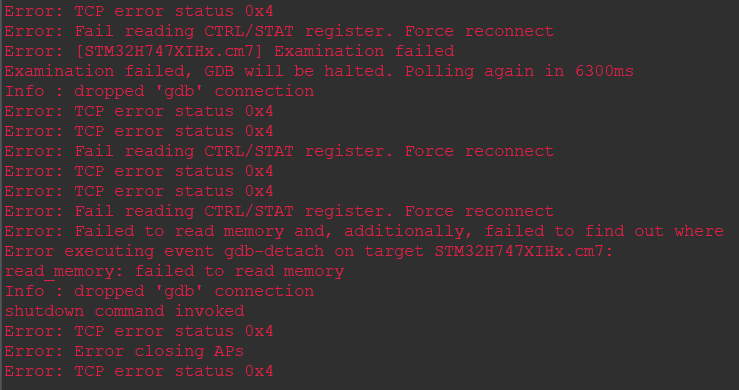This screenshot has width=739, height=390.
Task: Click the '[STM32H747XIHx.cm7] Examination failed' error line
Action: click(230, 51)
